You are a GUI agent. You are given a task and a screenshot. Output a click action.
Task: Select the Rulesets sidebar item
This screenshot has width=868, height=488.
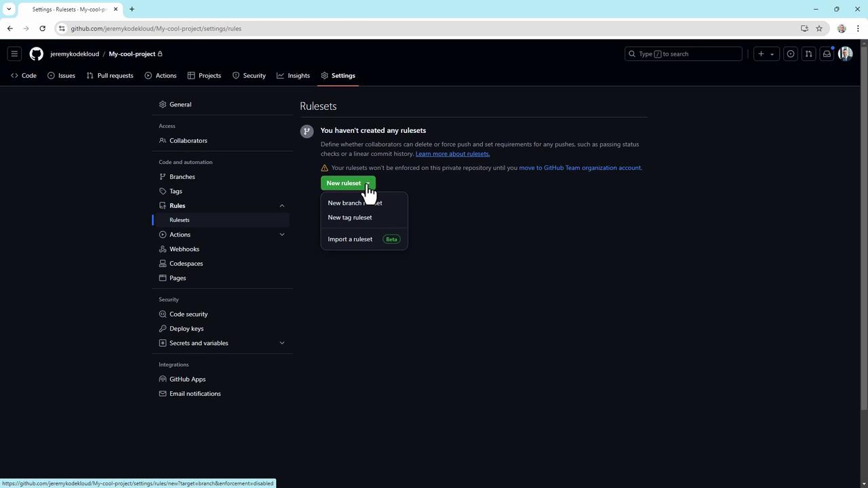pos(222,220)
